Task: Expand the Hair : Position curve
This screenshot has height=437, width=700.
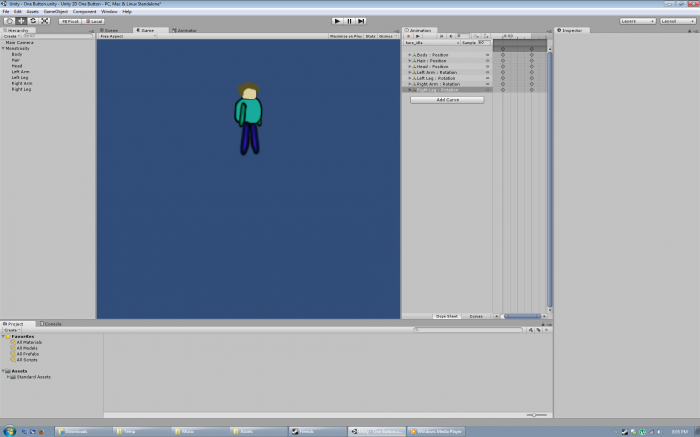Action: click(409, 61)
